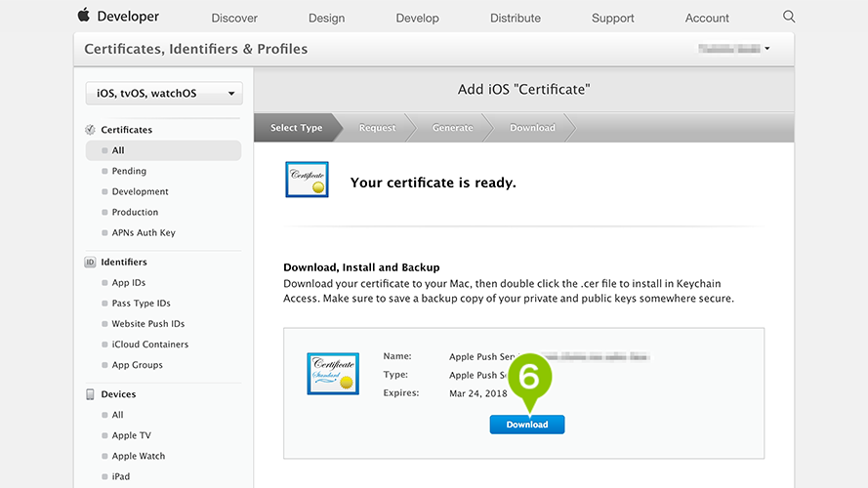Select the Select Type step

(296, 127)
